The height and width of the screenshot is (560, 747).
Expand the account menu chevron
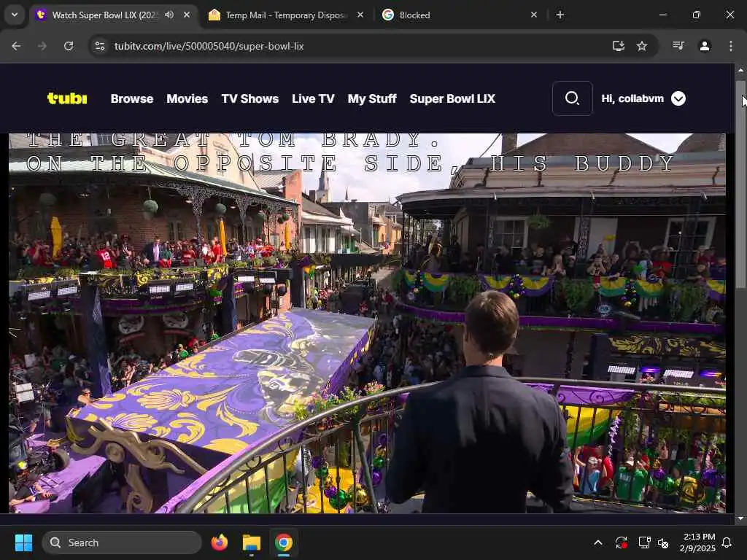[x=678, y=98]
